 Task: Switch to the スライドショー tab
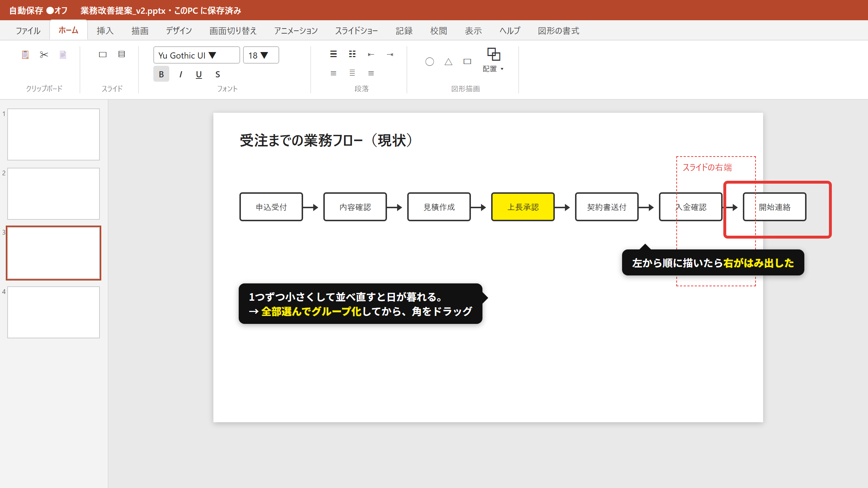click(357, 31)
